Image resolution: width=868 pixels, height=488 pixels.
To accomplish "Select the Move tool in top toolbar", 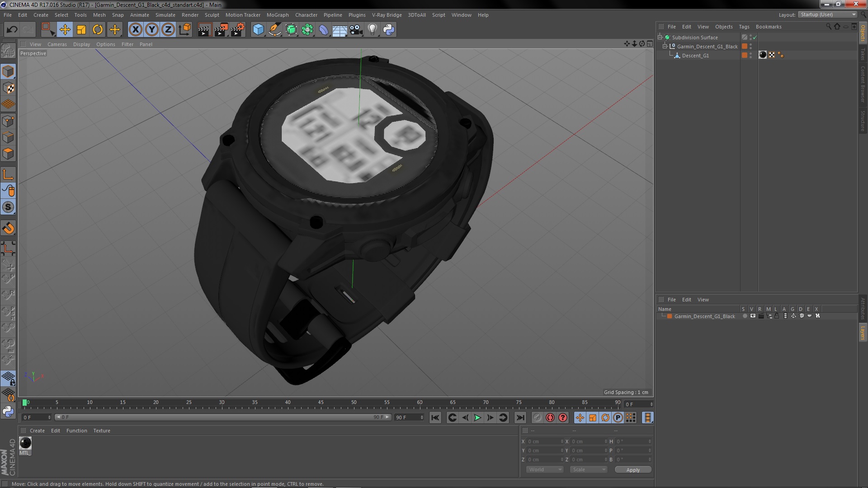I will coord(65,30).
